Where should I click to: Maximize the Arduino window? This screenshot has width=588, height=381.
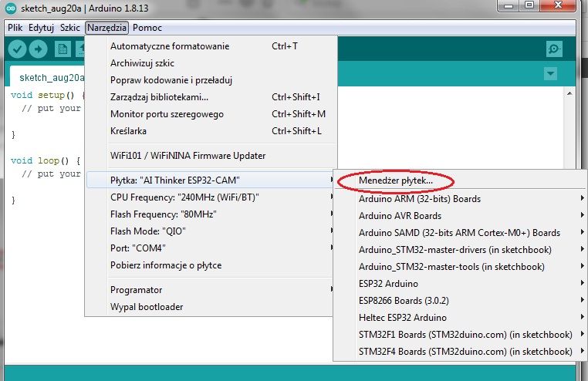coord(529,5)
